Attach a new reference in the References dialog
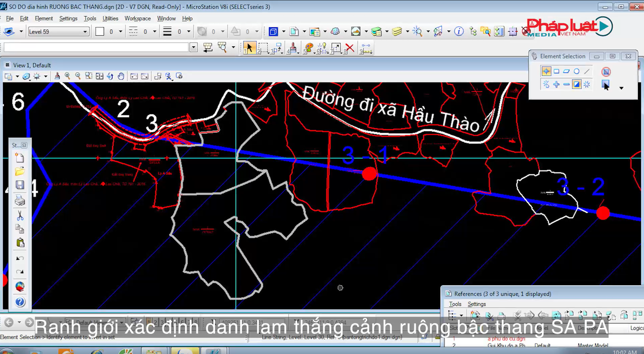 click(x=475, y=314)
